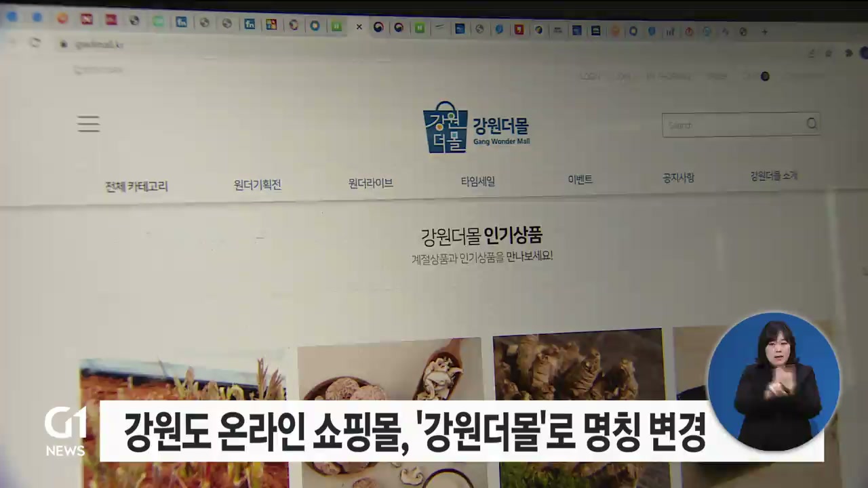This screenshot has width=868, height=488.
Task: Reload the page with the refresh icon
Action: (35, 43)
